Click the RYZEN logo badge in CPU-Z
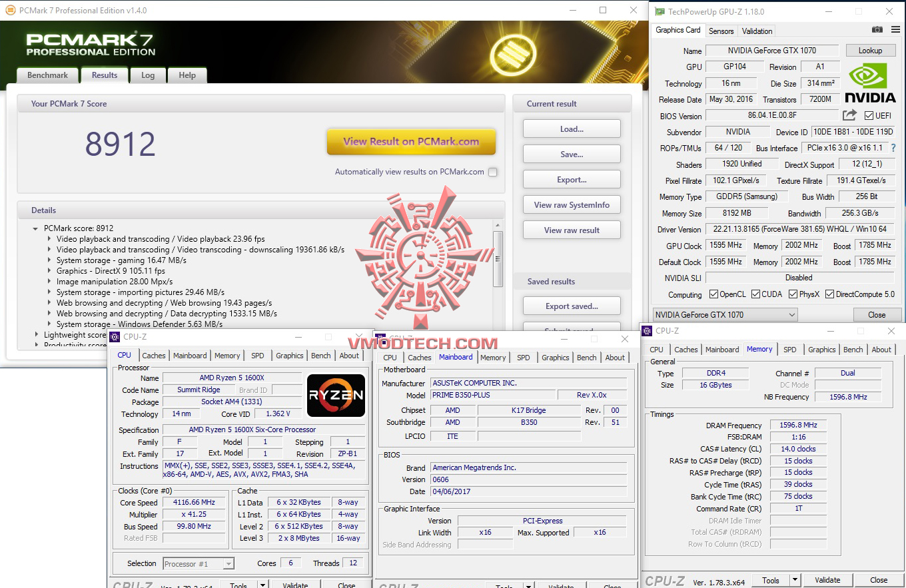This screenshot has height=588, width=906. [336, 396]
